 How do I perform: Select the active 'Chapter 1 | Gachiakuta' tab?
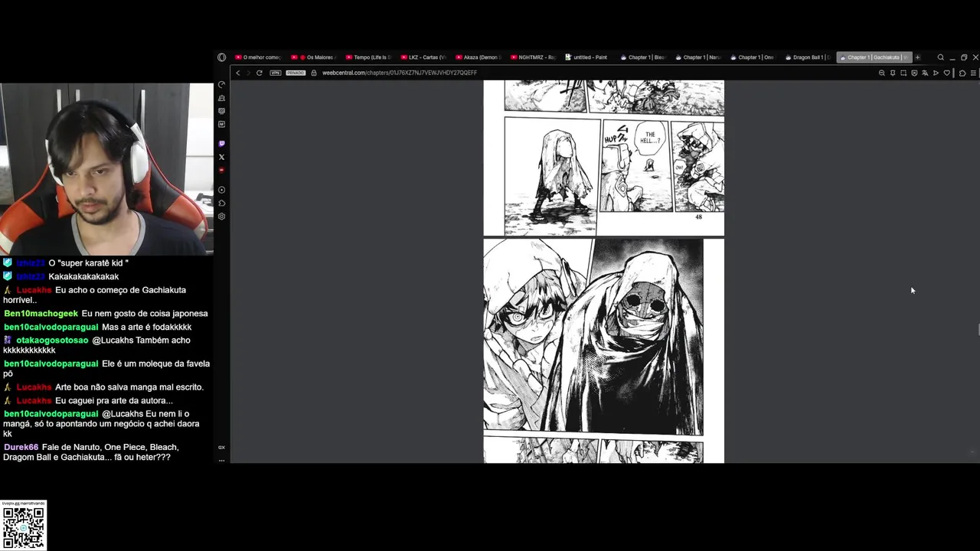tap(874, 57)
